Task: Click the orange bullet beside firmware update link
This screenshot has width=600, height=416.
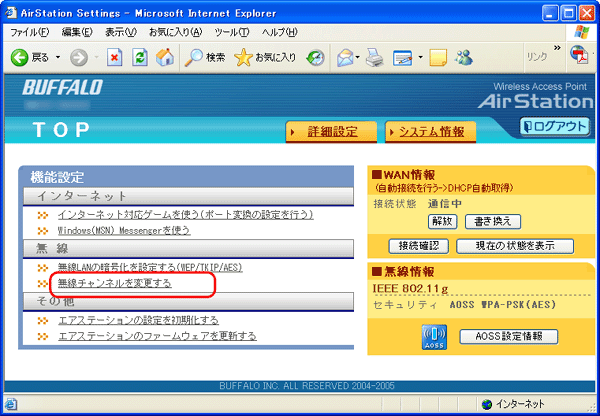Action: click(43, 336)
